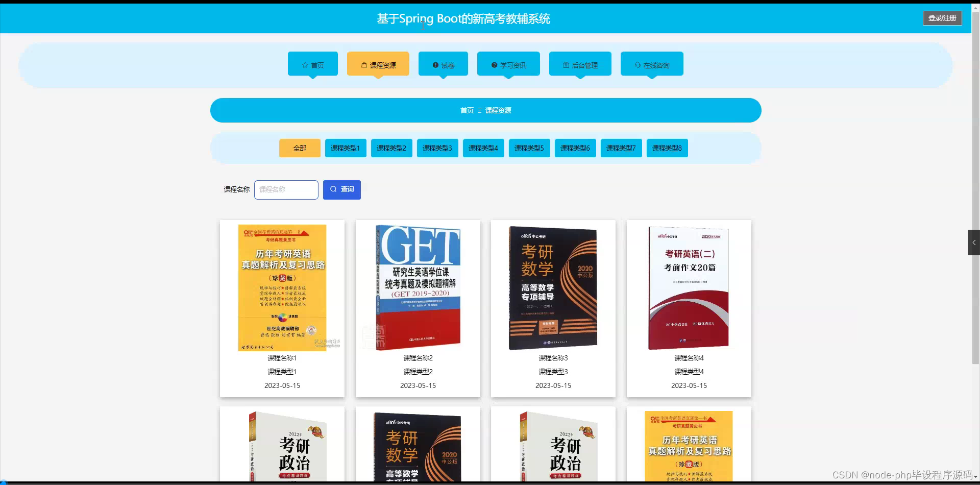Open the 首页 breadcrumb link
The width and height of the screenshot is (980, 485).
tap(467, 110)
